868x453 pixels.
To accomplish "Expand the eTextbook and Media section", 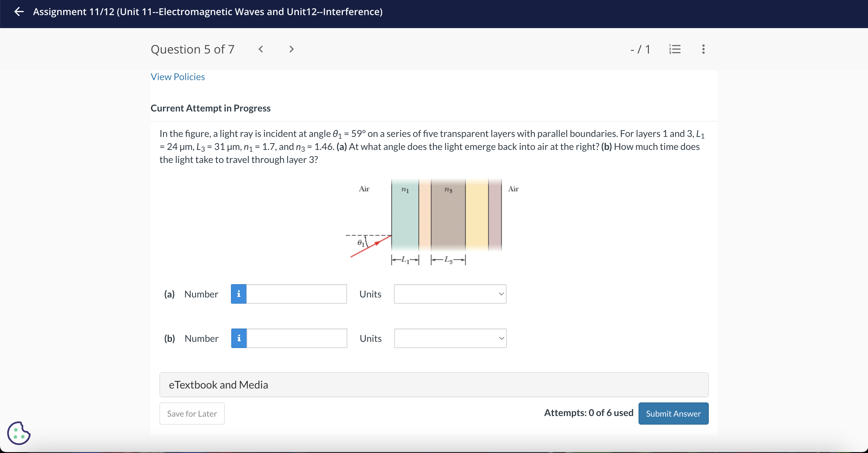I will pyautogui.click(x=218, y=384).
